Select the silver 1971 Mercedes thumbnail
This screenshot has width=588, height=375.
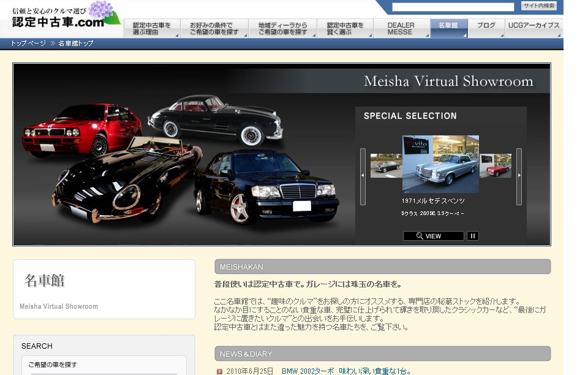[440, 164]
